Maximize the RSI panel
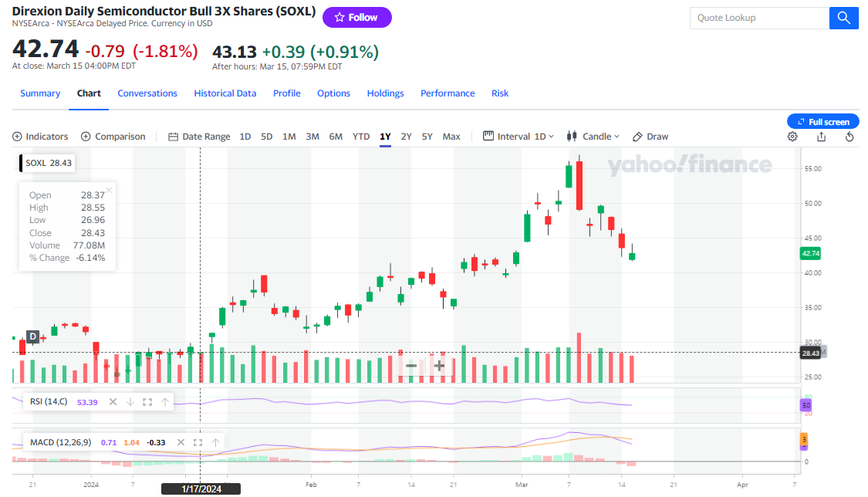The image size is (868, 497). (x=147, y=402)
